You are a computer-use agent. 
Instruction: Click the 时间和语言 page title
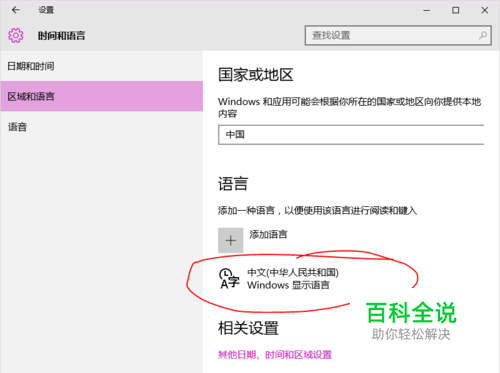[x=61, y=35]
